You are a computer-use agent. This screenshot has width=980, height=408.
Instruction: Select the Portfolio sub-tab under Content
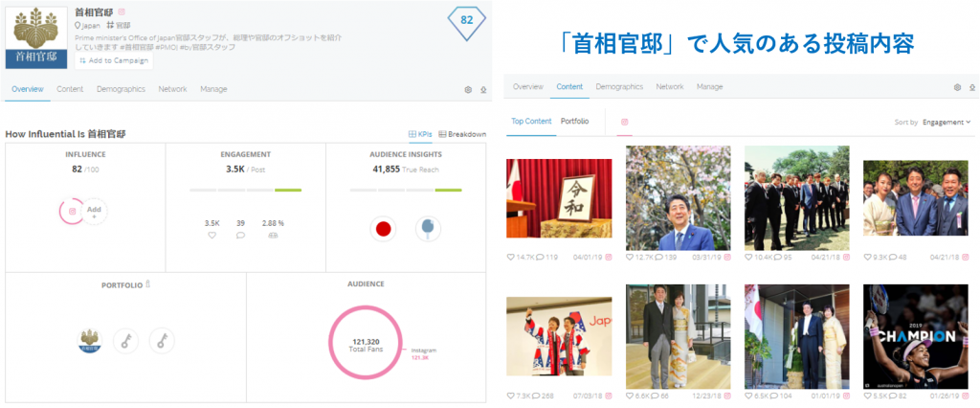click(574, 122)
